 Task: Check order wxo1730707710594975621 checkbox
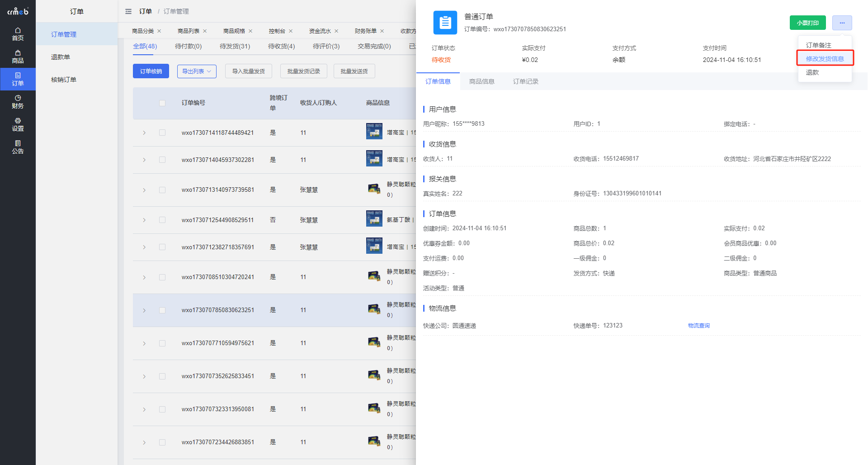pos(162,343)
